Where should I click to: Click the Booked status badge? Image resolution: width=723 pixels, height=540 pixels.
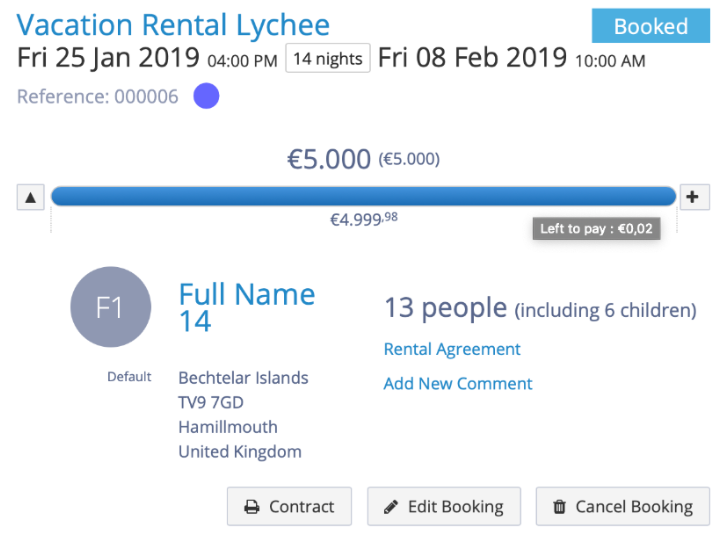coord(650,26)
